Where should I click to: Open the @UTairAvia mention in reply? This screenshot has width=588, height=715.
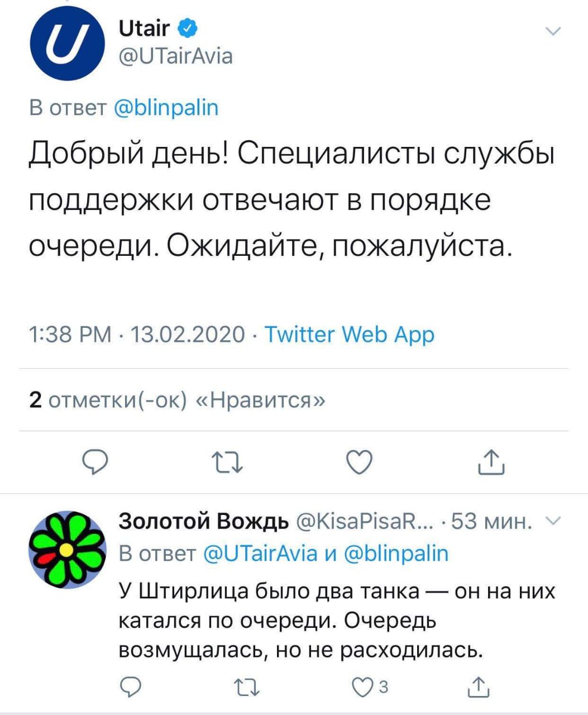click(x=260, y=553)
